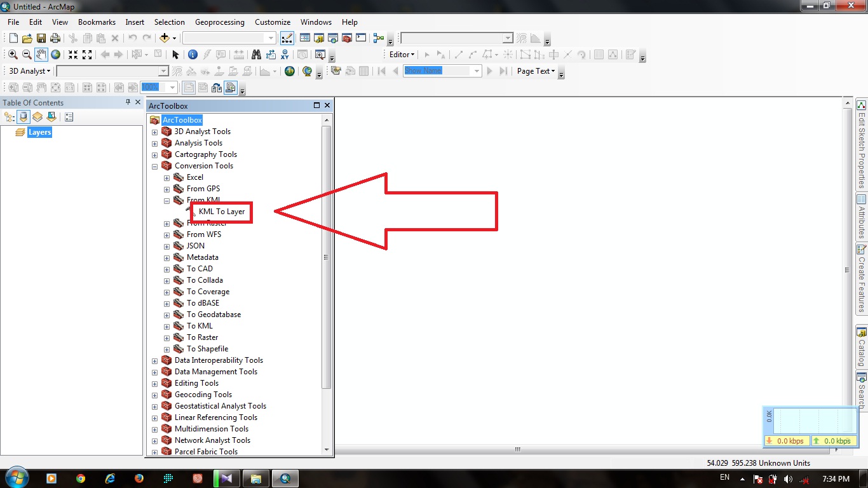Select the Zoom Out tool
Viewport: 868px width, 488px height.
click(x=27, y=55)
